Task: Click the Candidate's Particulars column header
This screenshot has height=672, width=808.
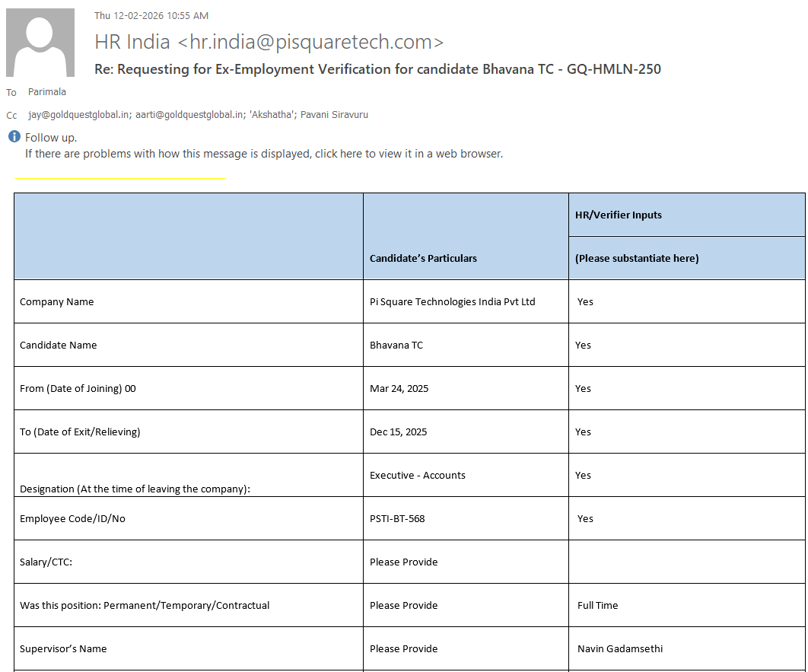Action: [x=423, y=258]
